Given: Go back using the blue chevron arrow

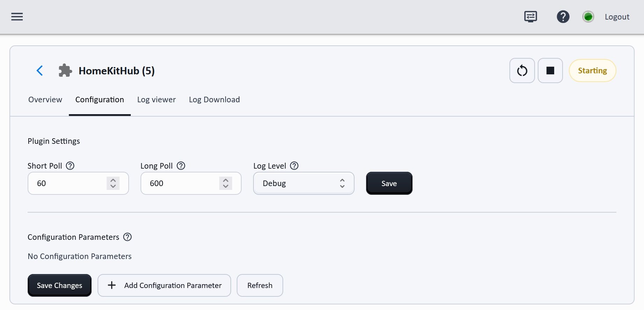Looking at the screenshot, I should 40,71.
